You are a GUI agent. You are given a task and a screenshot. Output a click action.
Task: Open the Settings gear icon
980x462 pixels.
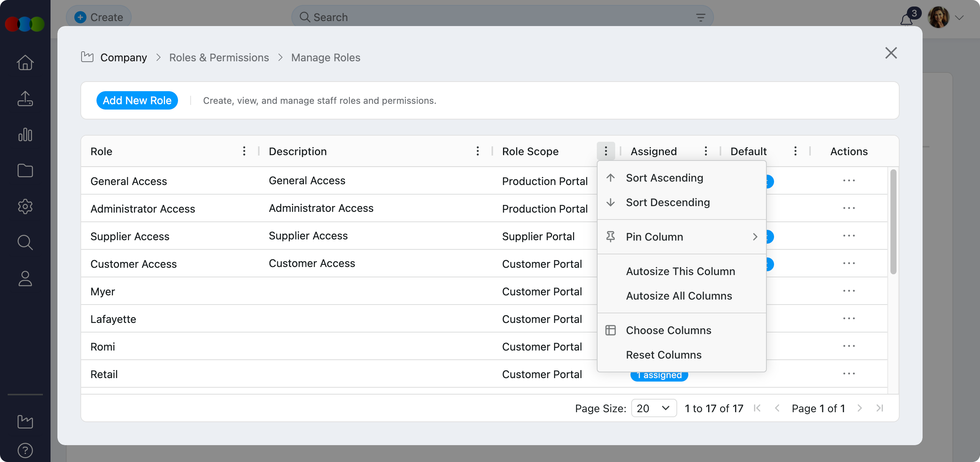click(25, 207)
